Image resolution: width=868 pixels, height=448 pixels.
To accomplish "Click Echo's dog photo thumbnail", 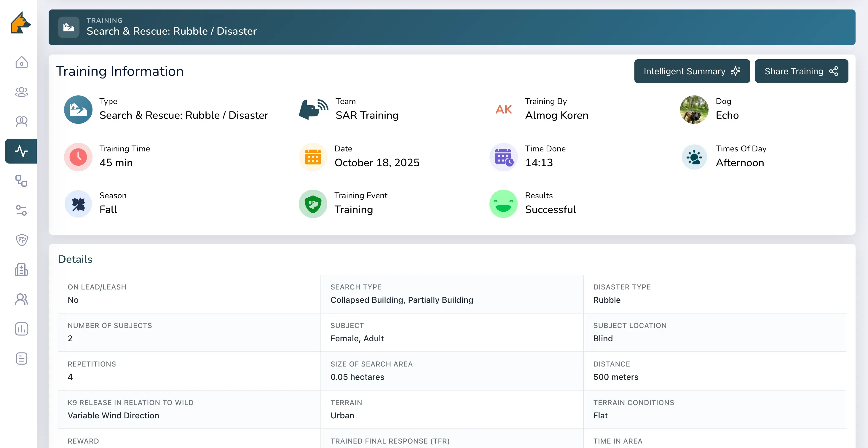I will pyautogui.click(x=694, y=109).
